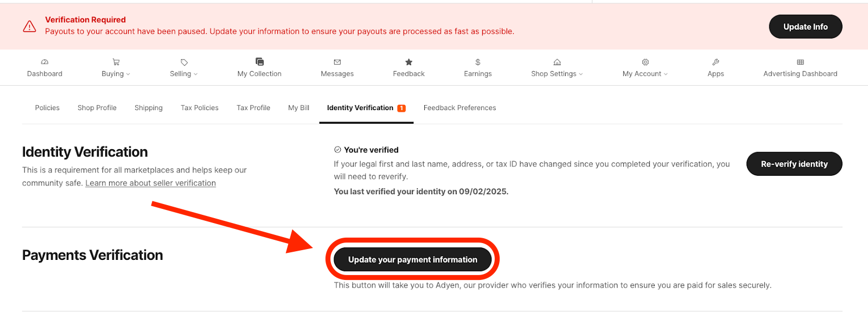Click the Apps wrench icon
The width and height of the screenshot is (868, 325).
click(x=716, y=62)
